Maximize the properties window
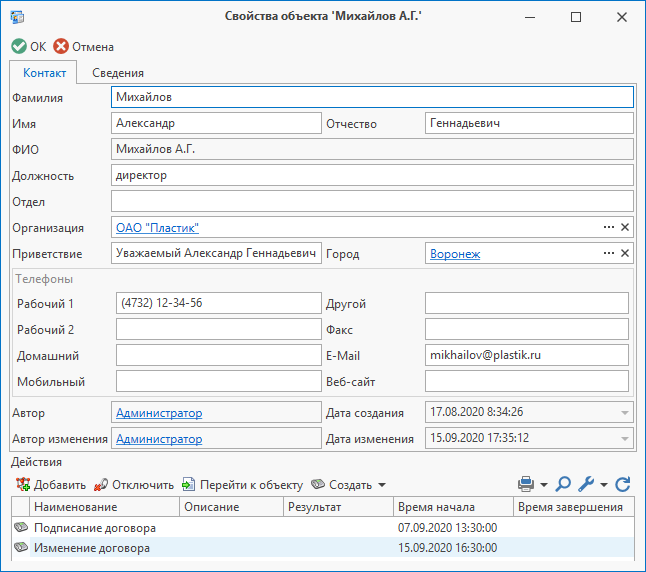This screenshot has width=646, height=572. pyautogui.click(x=576, y=17)
